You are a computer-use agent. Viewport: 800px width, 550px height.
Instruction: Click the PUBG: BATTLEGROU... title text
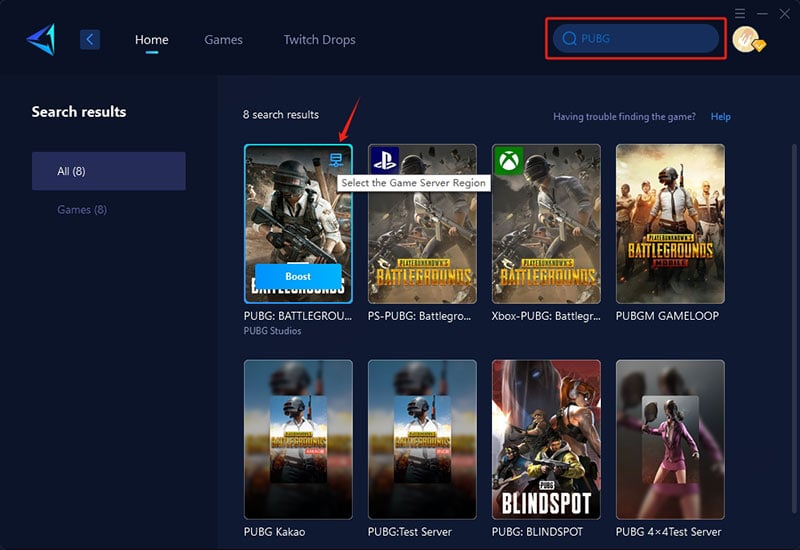(x=298, y=316)
